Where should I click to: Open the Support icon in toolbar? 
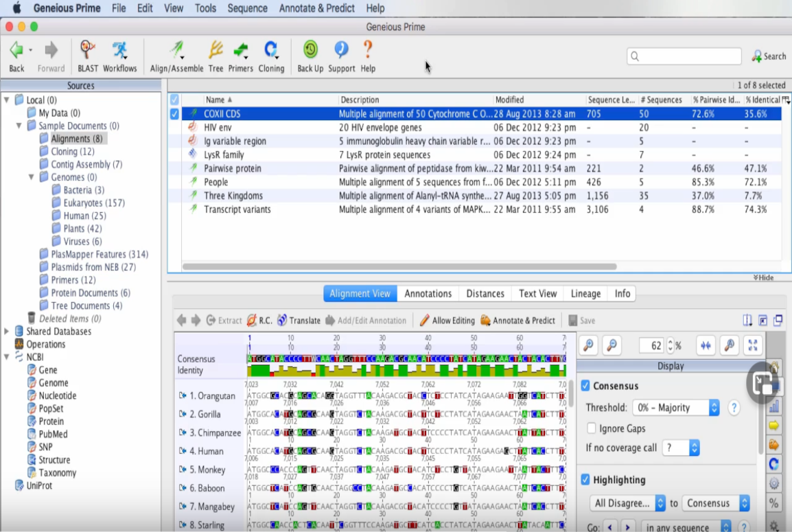point(342,49)
